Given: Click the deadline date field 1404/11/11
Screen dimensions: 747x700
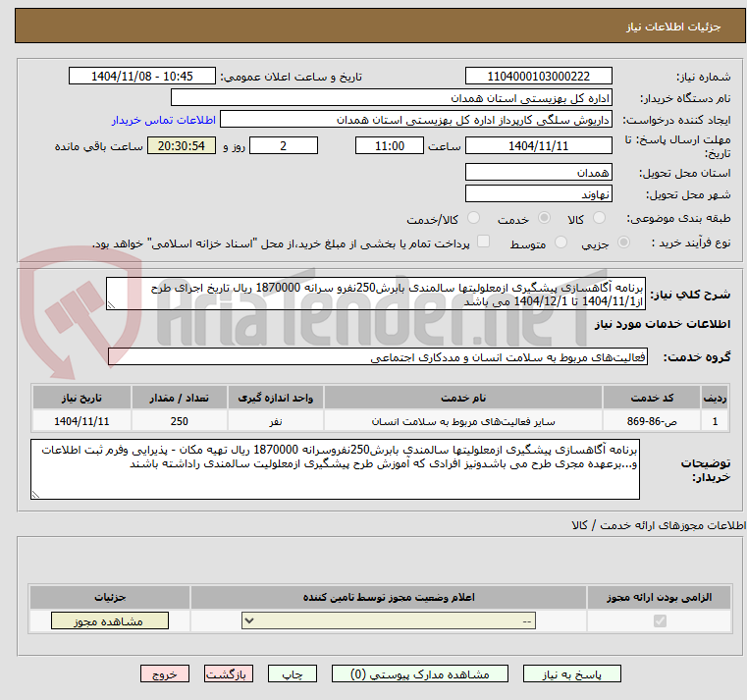Looking at the screenshot, I should pos(538,146).
